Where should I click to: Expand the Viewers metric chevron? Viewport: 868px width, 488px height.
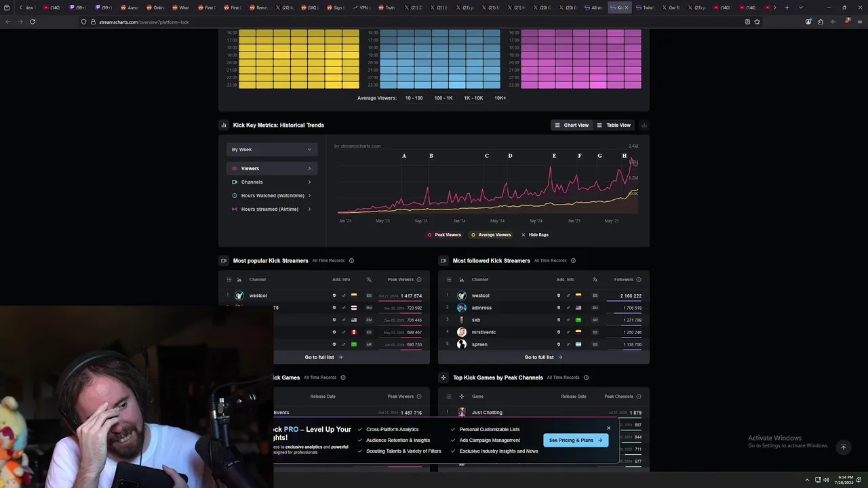309,168
